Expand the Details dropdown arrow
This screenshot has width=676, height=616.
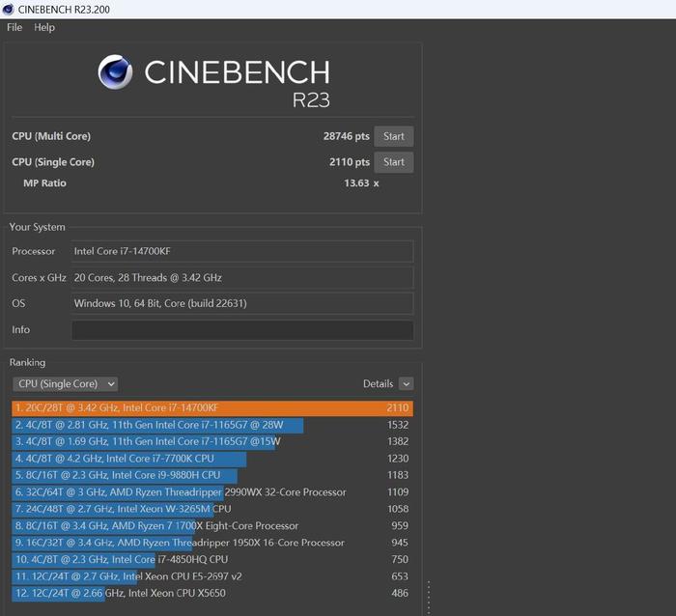click(x=406, y=383)
